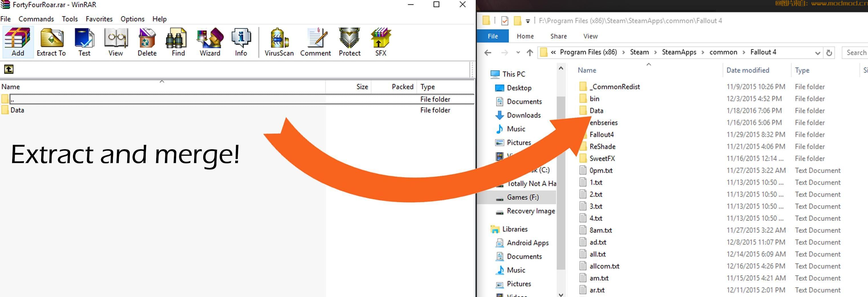Switch to the Explorer Share tab
This screenshot has height=297, width=868.
point(558,36)
